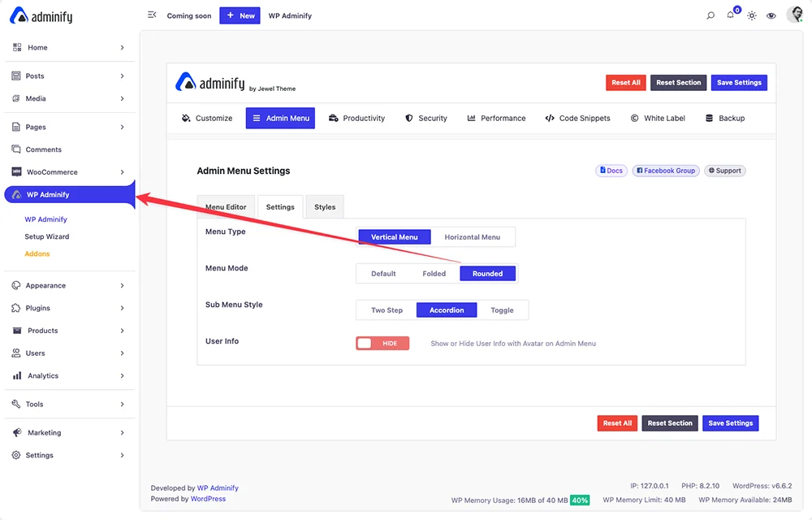812x520 pixels.
Task: Collapse the sidebar with the menu toggle icon
Action: pyautogui.click(x=152, y=15)
